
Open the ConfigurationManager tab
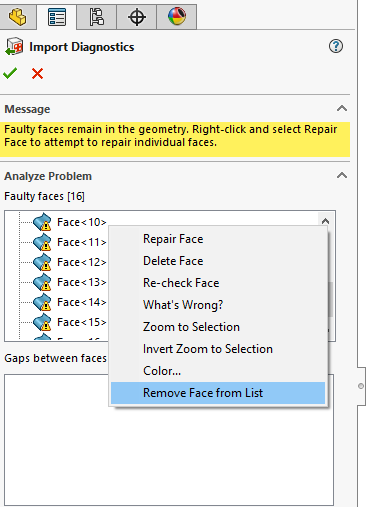(x=96, y=17)
